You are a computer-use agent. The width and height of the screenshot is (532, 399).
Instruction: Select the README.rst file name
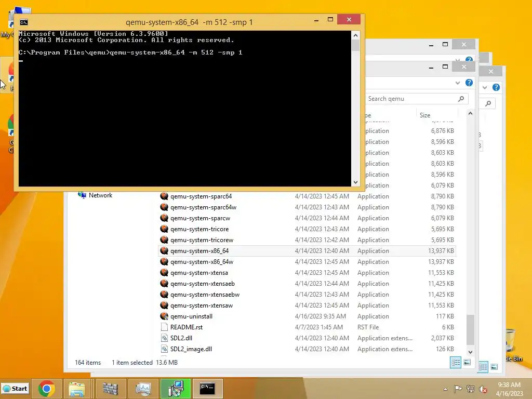(187, 327)
